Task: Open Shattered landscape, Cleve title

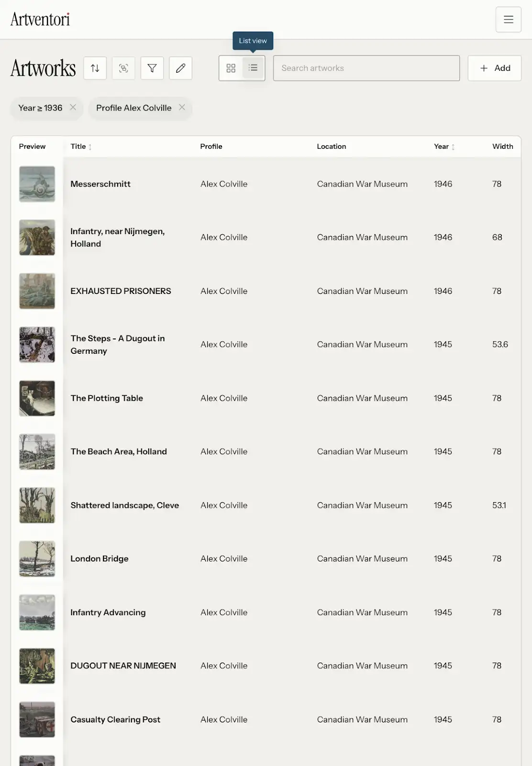Action: point(125,505)
